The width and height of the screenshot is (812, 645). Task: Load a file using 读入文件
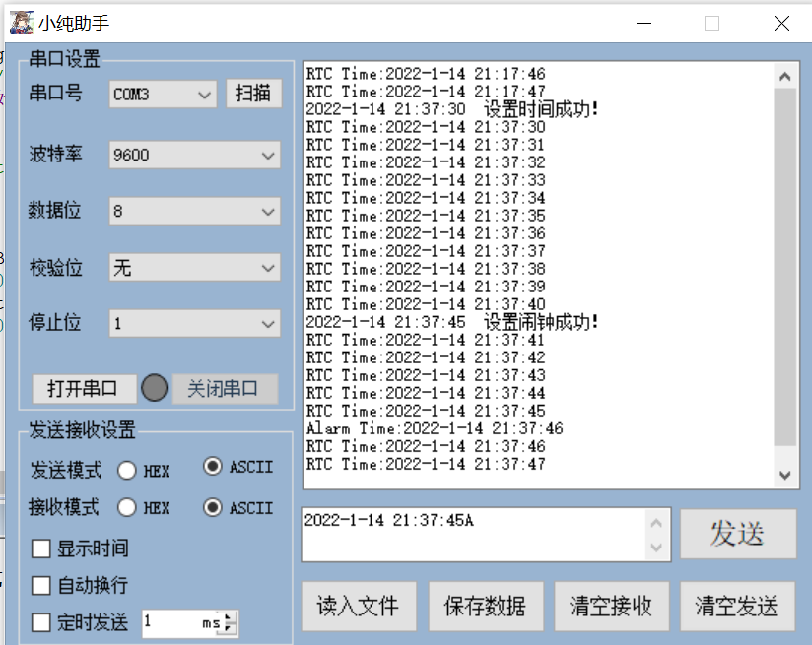[x=360, y=607]
